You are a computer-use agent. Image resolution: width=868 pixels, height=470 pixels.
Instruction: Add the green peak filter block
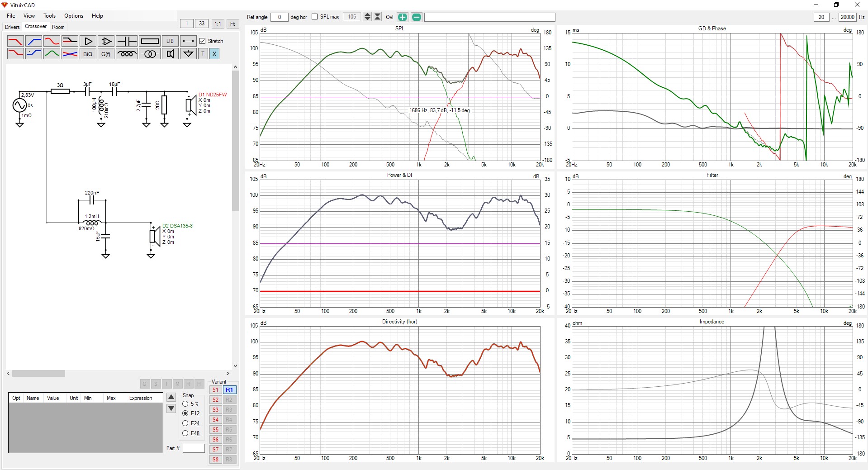coord(52,54)
